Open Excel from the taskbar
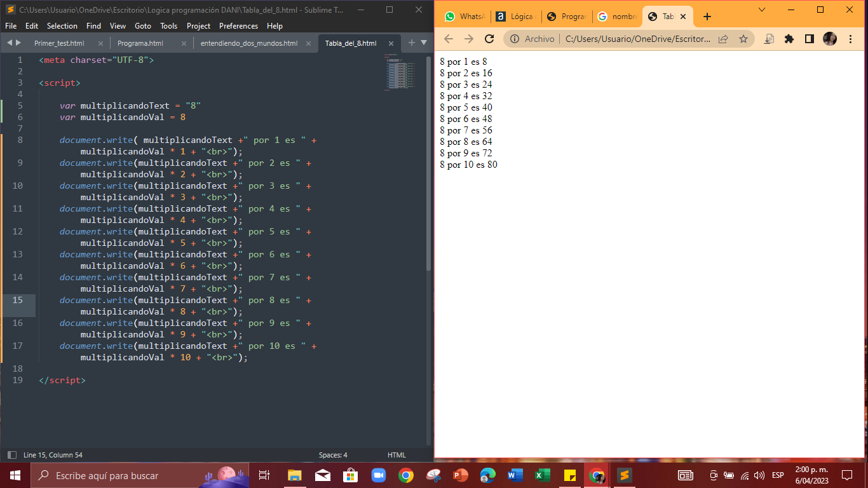This screenshot has width=868, height=488. [543, 475]
